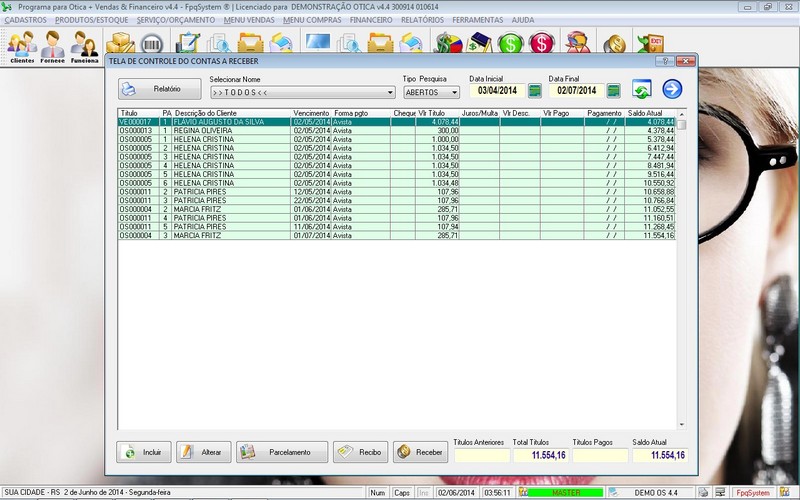Click the Data Inicial date field
800x500 pixels.
(497, 91)
